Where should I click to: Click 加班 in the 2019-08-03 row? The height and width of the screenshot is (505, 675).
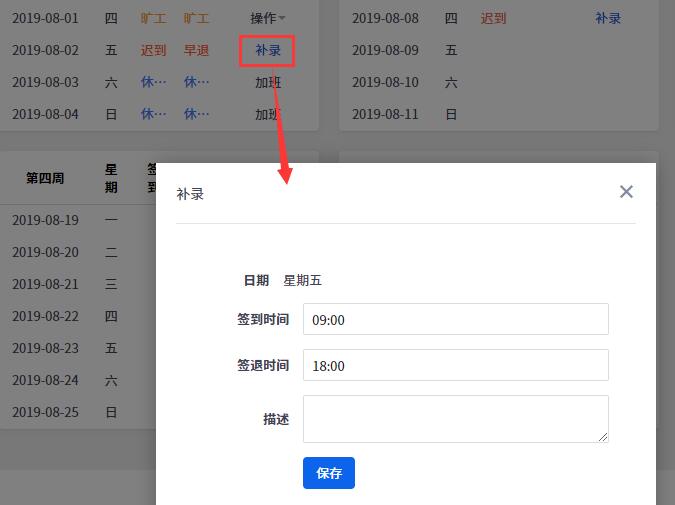pyautogui.click(x=267, y=82)
